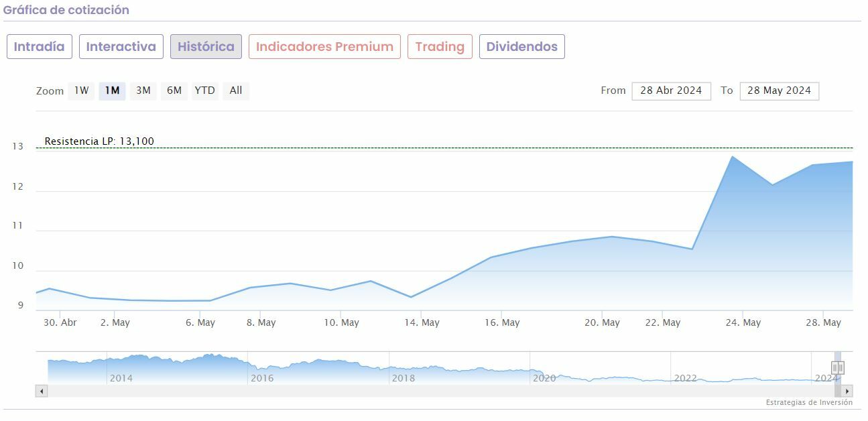Show the Dividendos tab
The width and height of the screenshot is (868, 421).
[x=521, y=47]
